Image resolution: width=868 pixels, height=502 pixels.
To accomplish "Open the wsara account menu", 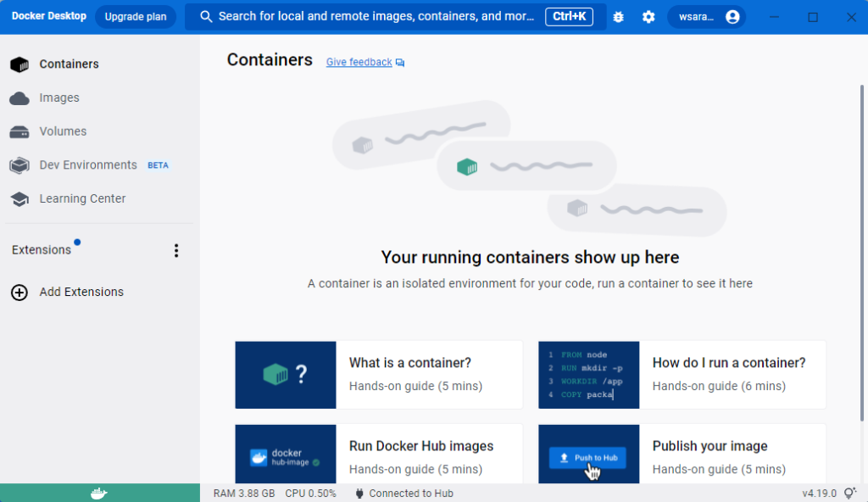I will tap(708, 17).
